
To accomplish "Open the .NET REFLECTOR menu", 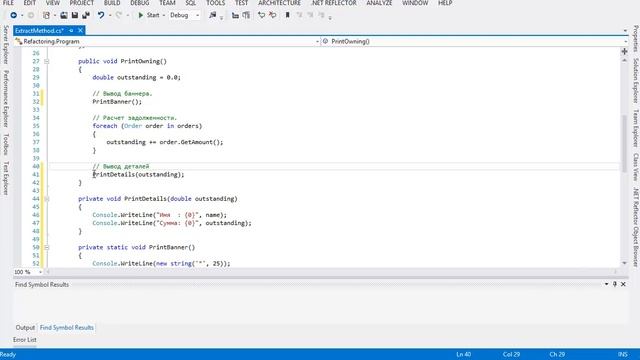I will (x=333, y=3).
